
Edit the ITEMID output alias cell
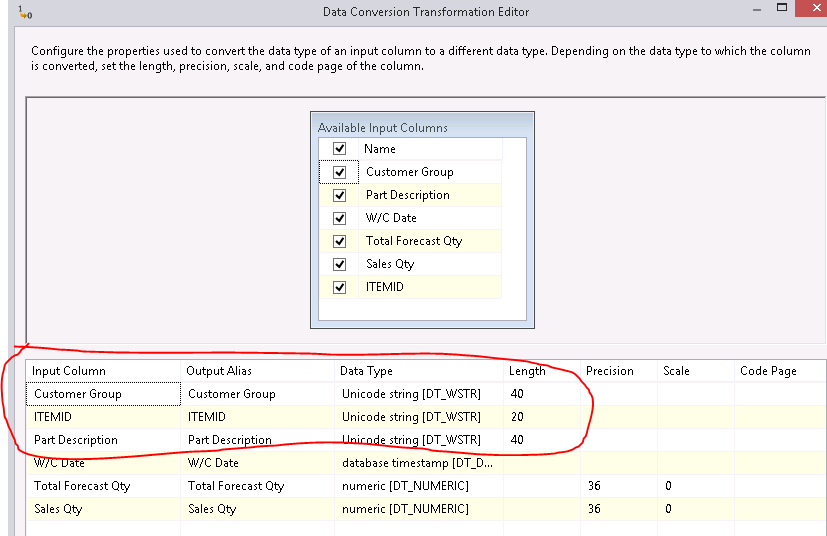[x=257, y=417]
